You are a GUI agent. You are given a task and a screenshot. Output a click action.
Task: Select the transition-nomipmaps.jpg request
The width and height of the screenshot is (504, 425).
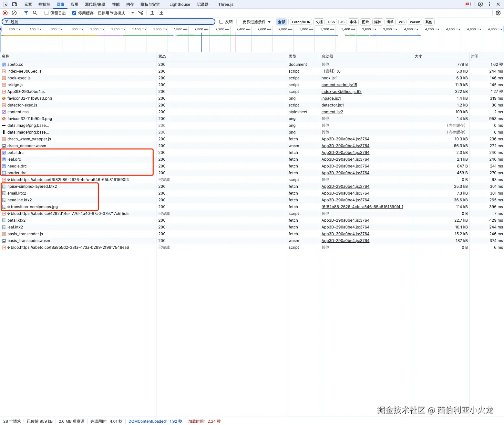pyautogui.click(x=252, y=207)
